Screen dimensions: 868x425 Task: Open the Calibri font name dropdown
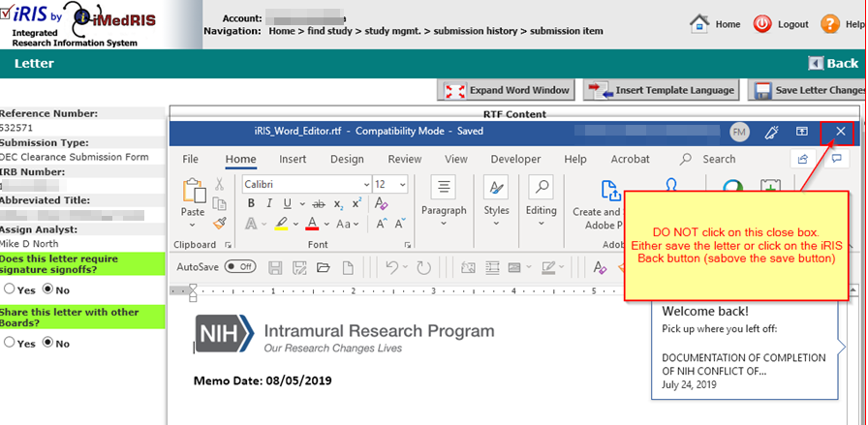(365, 184)
